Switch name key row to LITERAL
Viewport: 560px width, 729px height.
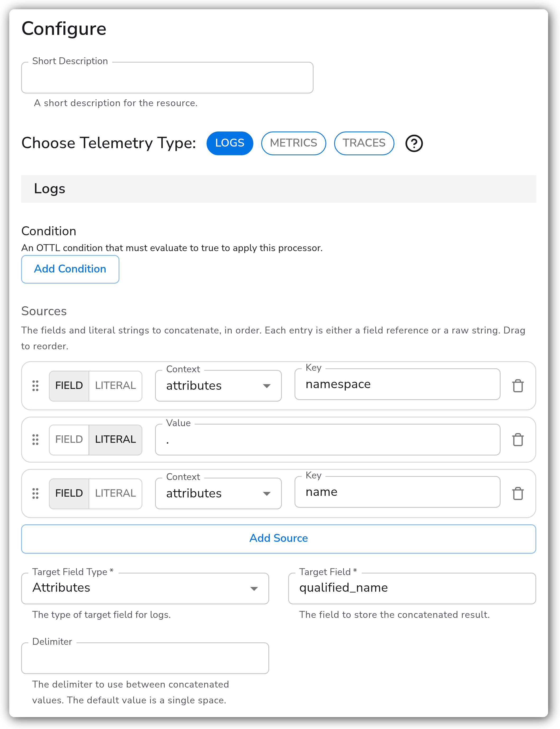tap(115, 493)
